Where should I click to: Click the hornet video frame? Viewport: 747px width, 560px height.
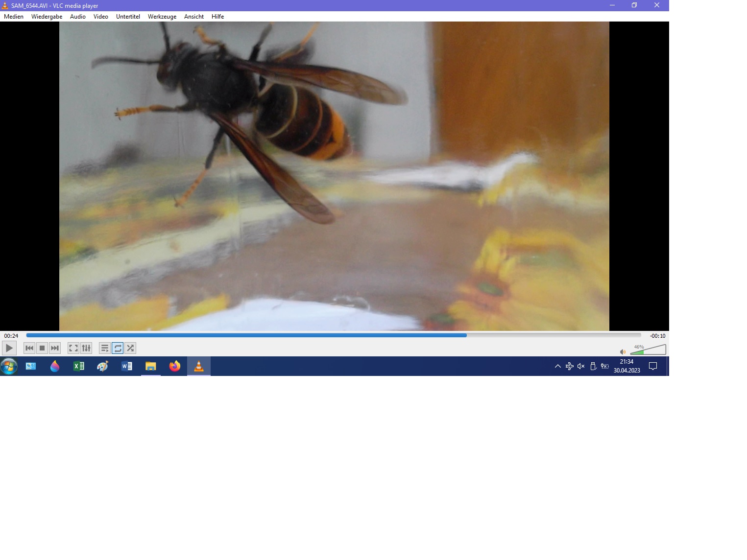click(x=334, y=176)
